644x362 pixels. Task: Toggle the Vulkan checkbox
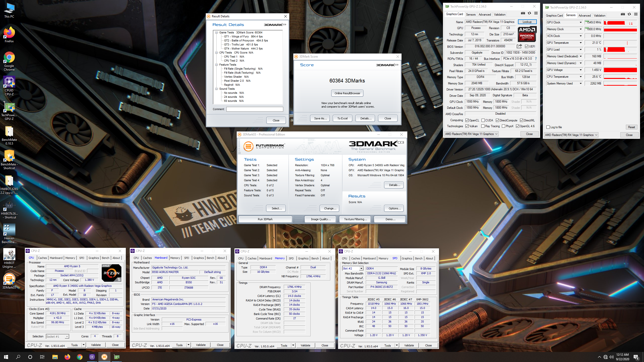pos(467,126)
